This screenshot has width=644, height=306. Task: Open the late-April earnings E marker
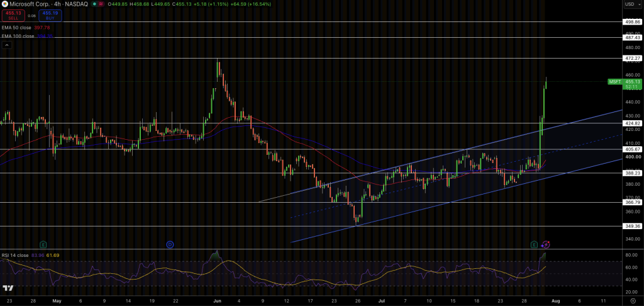click(x=43, y=244)
